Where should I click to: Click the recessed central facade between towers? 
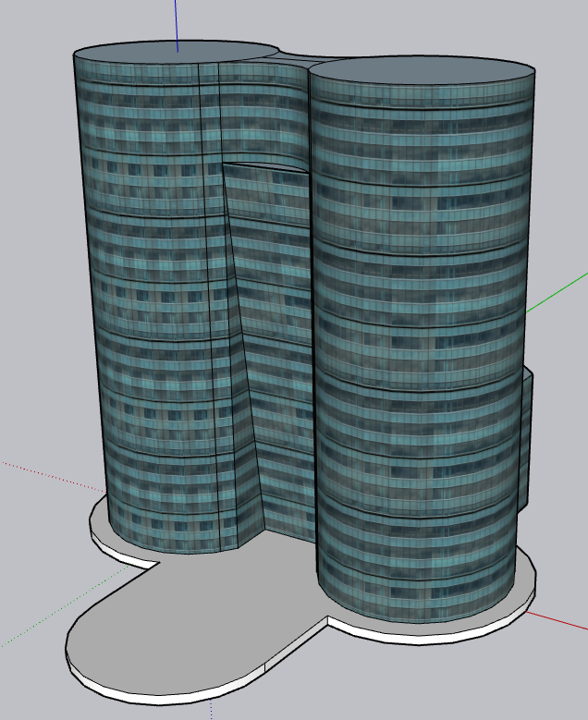[x=277, y=351]
